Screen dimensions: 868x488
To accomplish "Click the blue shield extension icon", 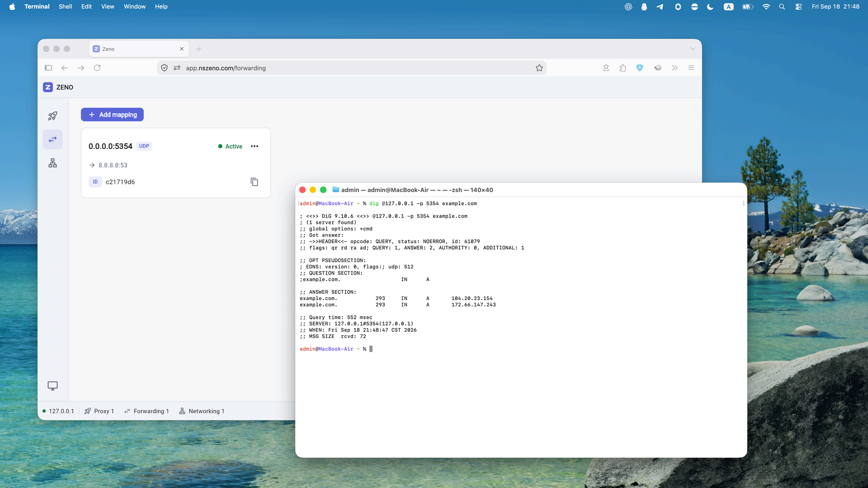I will [x=640, y=68].
